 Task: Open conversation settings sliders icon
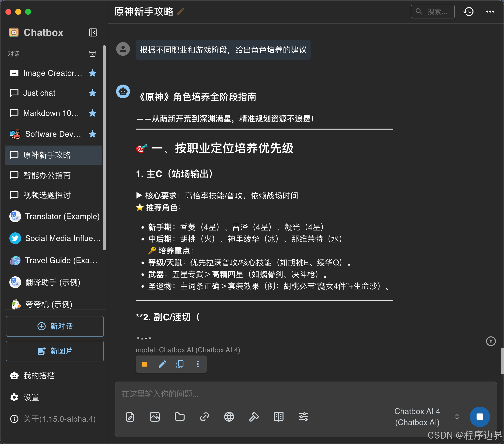303,417
